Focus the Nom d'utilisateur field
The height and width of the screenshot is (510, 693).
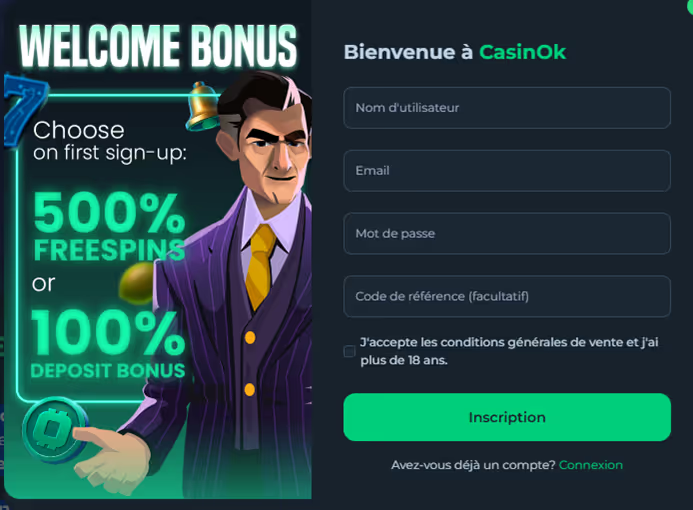tap(507, 108)
